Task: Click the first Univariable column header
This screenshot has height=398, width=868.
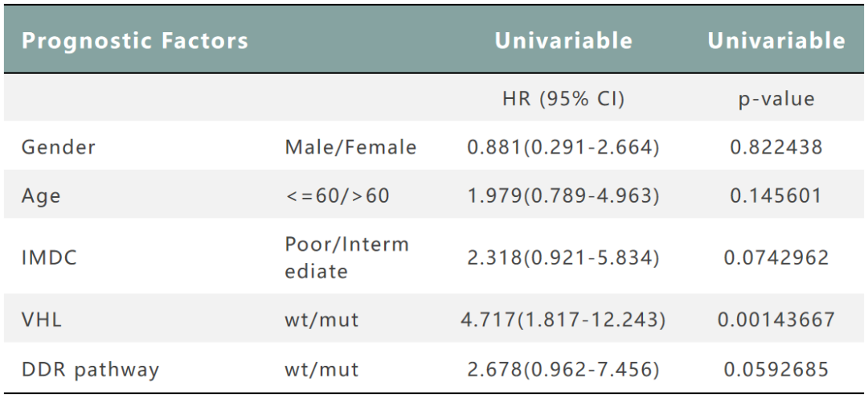Action: coord(563,41)
